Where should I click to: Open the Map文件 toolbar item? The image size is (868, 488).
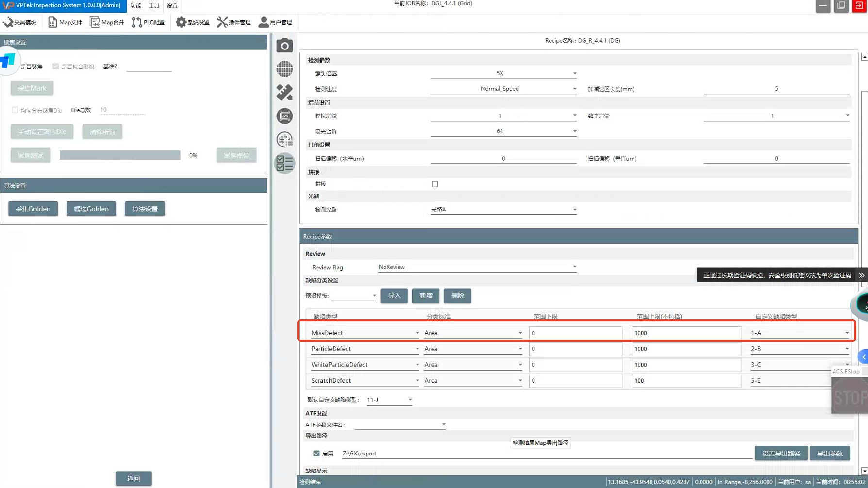point(65,22)
